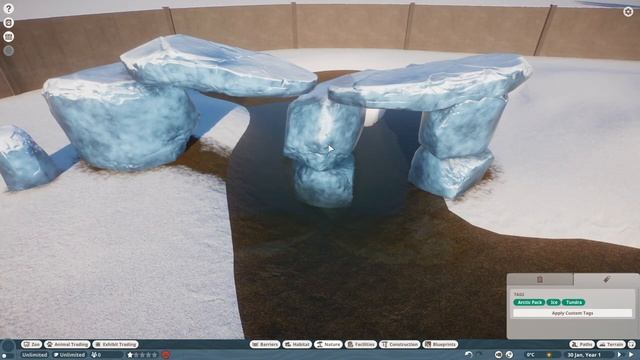
Task: Click the rightmost fast-forward arrow
Action: point(631,355)
